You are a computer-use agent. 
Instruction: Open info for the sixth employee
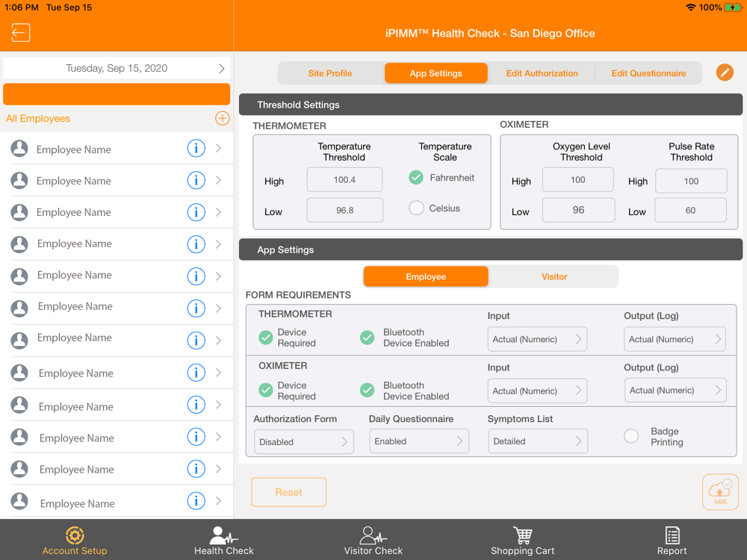tap(196, 308)
